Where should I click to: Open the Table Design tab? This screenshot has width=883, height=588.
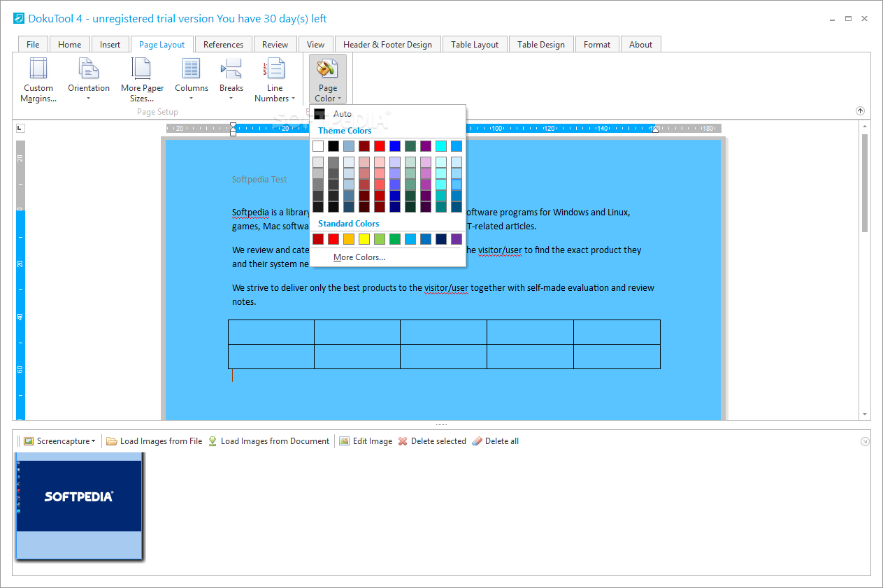pos(540,44)
